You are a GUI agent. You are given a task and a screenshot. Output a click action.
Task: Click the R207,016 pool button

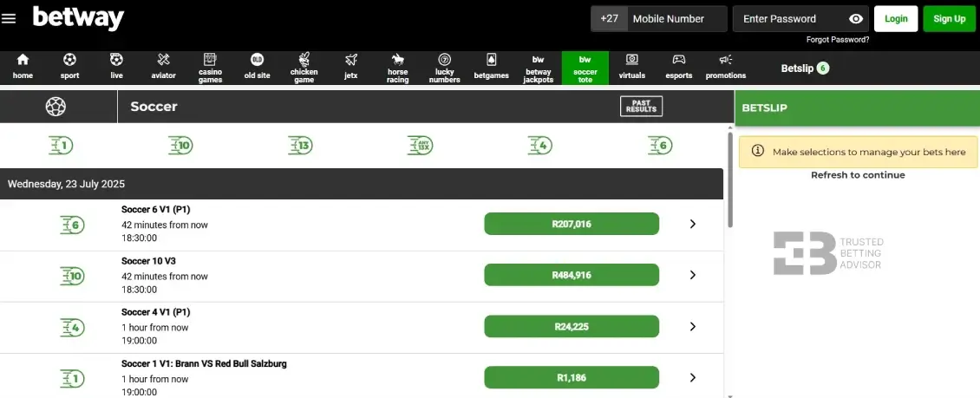(572, 224)
